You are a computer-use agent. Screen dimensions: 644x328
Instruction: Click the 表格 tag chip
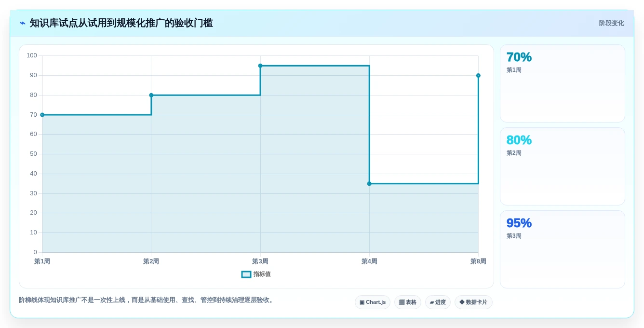coord(408,302)
